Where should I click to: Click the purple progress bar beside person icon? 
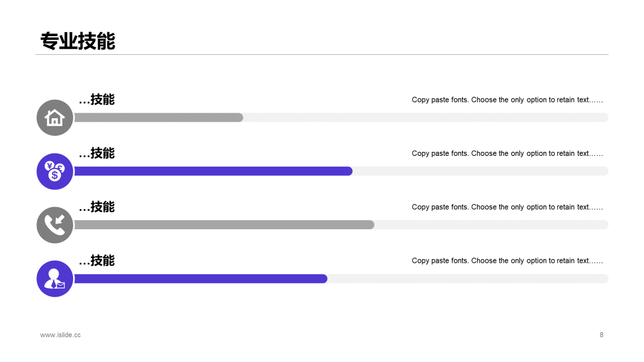click(x=201, y=279)
